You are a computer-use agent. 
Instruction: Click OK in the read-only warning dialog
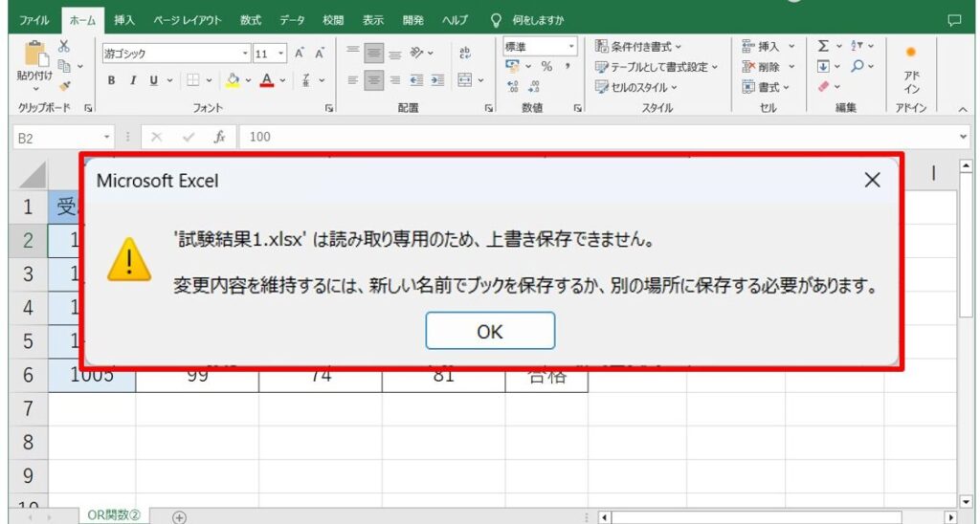click(490, 331)
